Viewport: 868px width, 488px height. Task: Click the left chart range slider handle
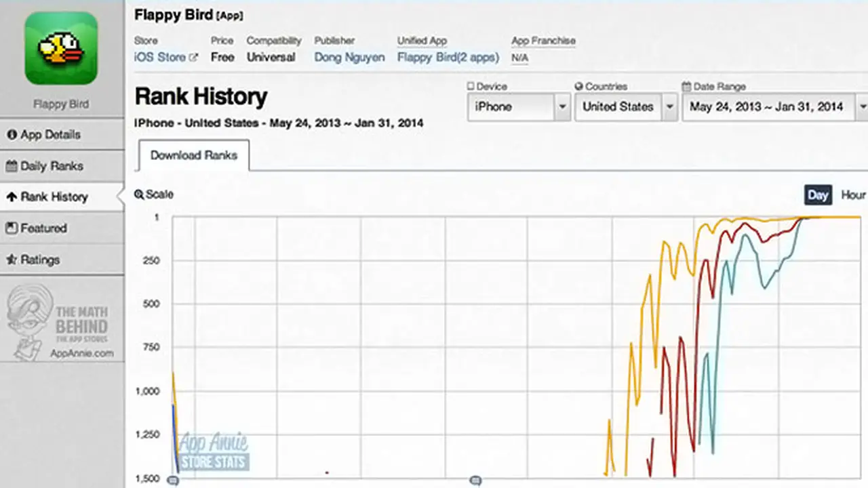[173, 481]
